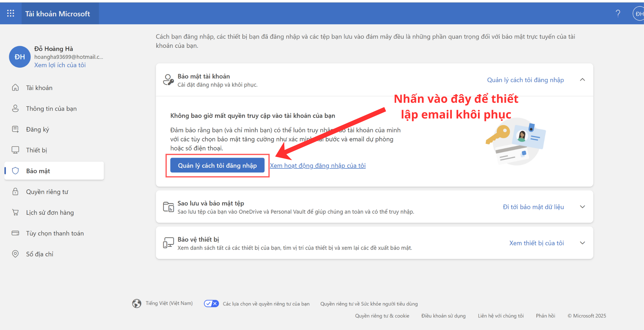644x330 pixels.
Task: Open the app launcher grid icon
Action: pos(11,13)
